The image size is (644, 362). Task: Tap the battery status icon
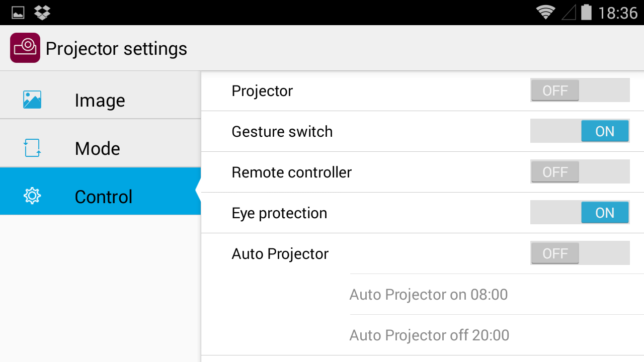(586, 12)
